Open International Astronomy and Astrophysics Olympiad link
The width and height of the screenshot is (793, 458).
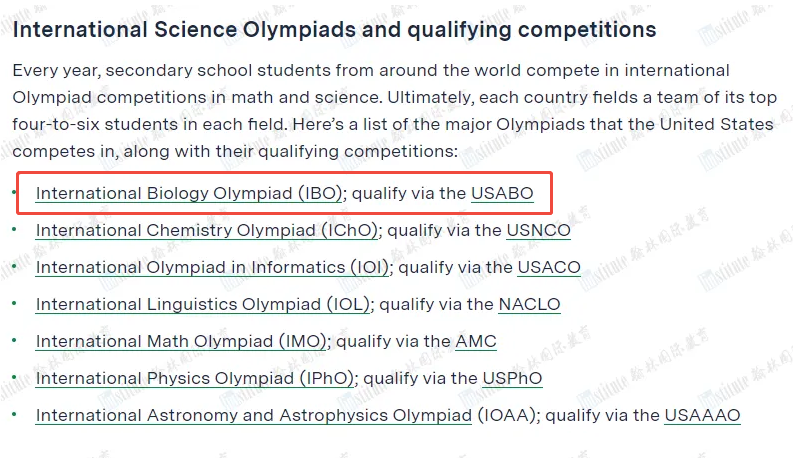254,415
